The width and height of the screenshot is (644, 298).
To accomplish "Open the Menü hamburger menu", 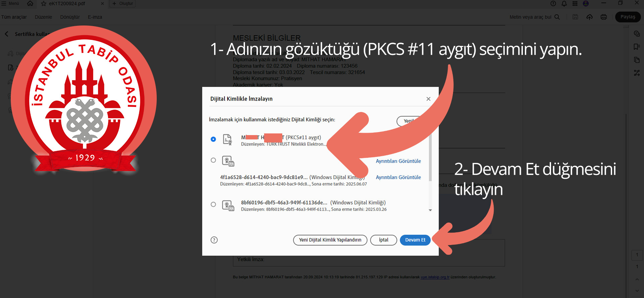I will [x=10, y=3].
